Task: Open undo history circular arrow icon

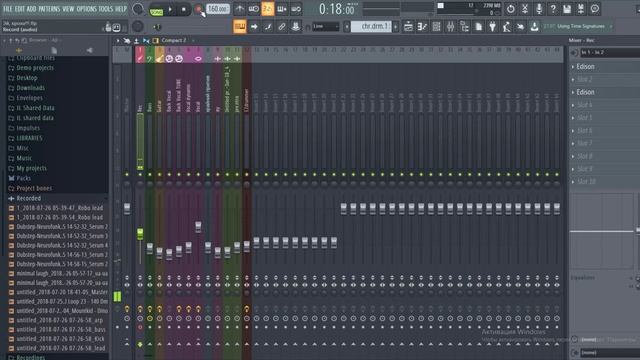Action: tap(511, 9)
